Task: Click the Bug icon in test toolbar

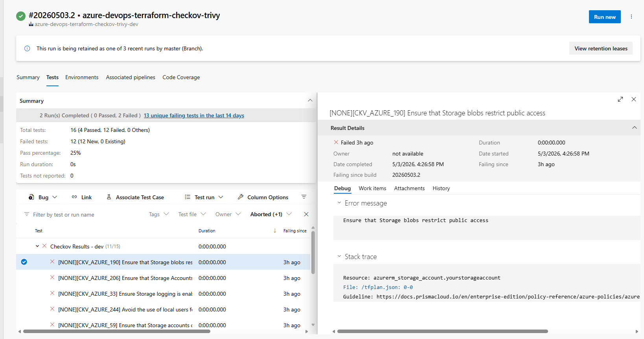Action: (31, 197)
